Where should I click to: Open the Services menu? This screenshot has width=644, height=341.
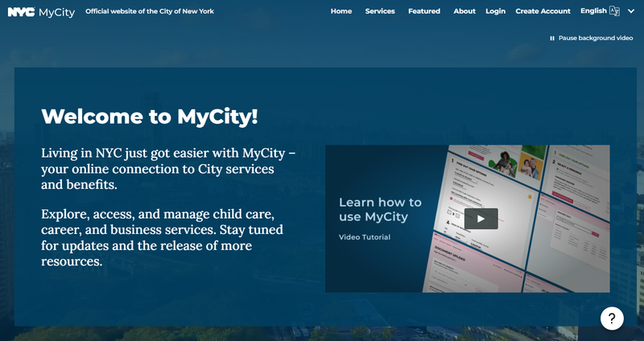click(380, 11)
